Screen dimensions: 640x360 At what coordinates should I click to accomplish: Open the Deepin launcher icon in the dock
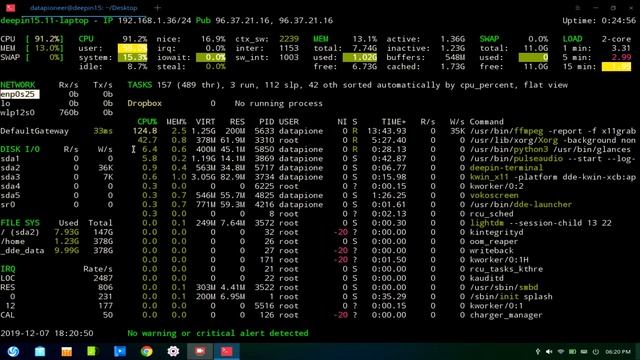(13, 351)
